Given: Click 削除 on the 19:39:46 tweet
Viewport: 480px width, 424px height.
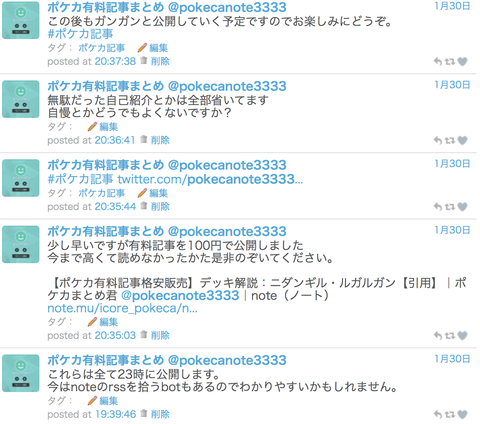Looking at the screenshot, I should coord(160,414).
